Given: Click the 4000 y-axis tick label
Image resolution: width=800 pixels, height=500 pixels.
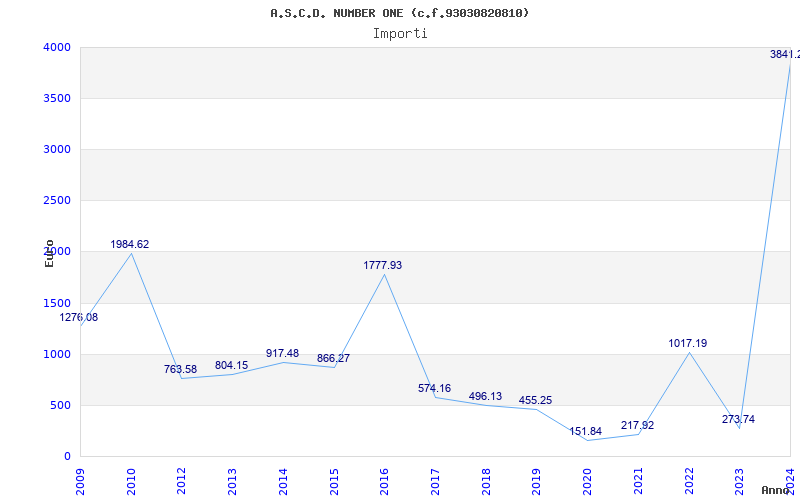Looking at the screenshot, I should click(x=56, y=47).
